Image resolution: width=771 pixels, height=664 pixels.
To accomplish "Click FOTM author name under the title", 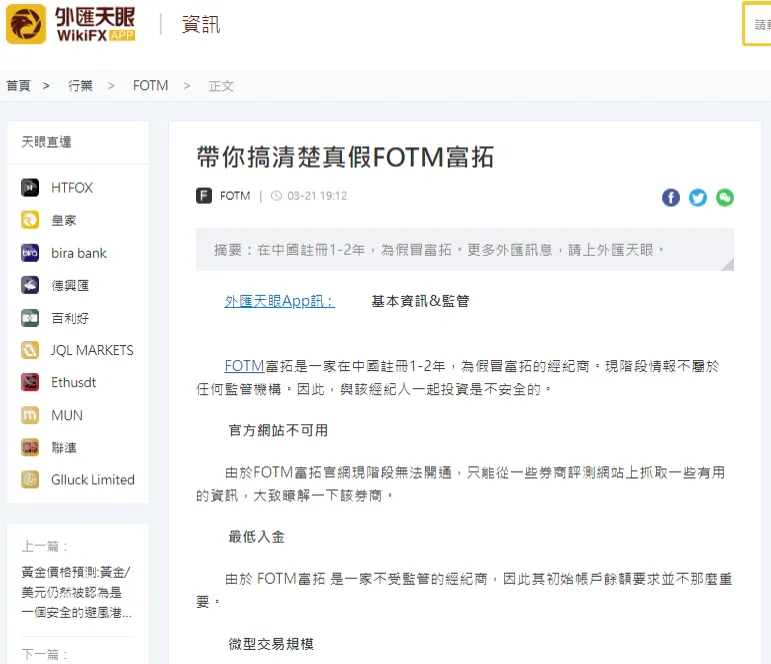I will (x=235, y=196).
